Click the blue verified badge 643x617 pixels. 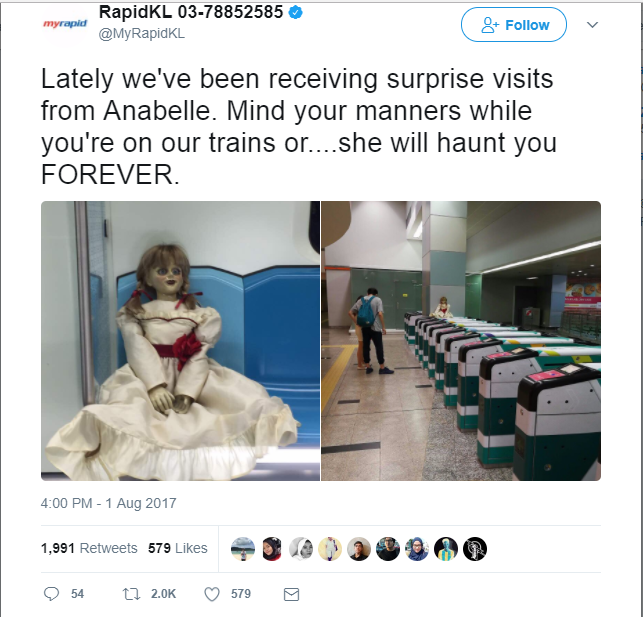tap(296, 13)
